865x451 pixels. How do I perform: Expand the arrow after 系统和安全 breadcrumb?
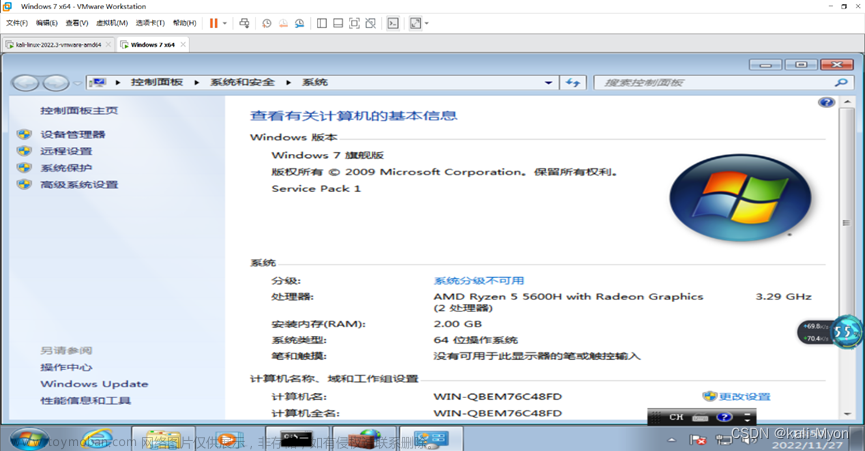(x=288, y=82)
